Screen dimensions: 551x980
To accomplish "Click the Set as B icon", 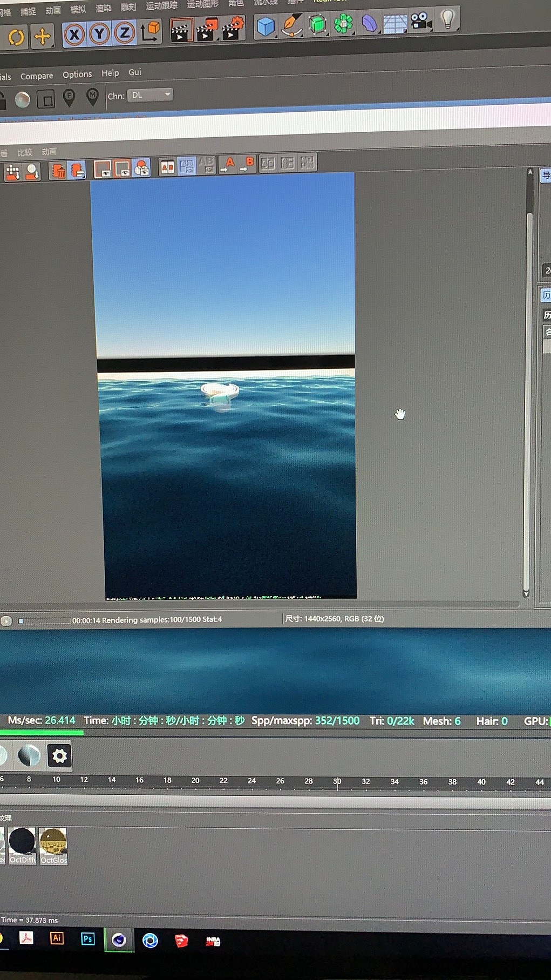I will (248, 164).
